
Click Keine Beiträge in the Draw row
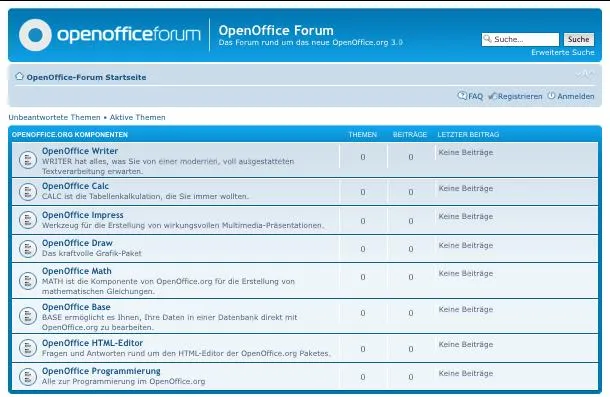pyautogui.click(x=466, y=245)
